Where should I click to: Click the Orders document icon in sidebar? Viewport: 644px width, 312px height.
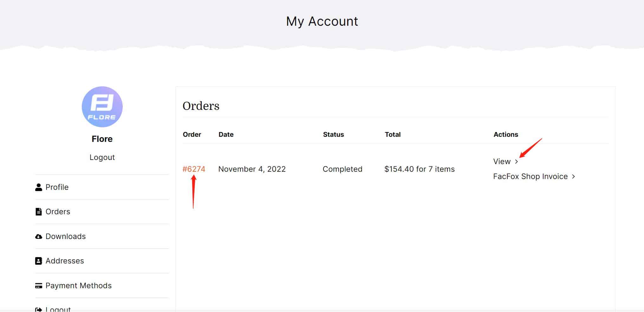(38, 212)
